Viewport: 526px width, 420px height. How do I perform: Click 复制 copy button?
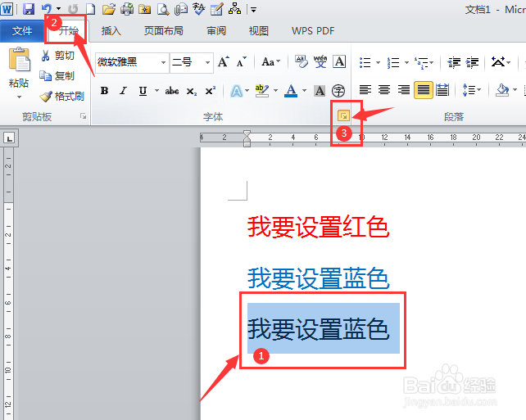(57, 76)
